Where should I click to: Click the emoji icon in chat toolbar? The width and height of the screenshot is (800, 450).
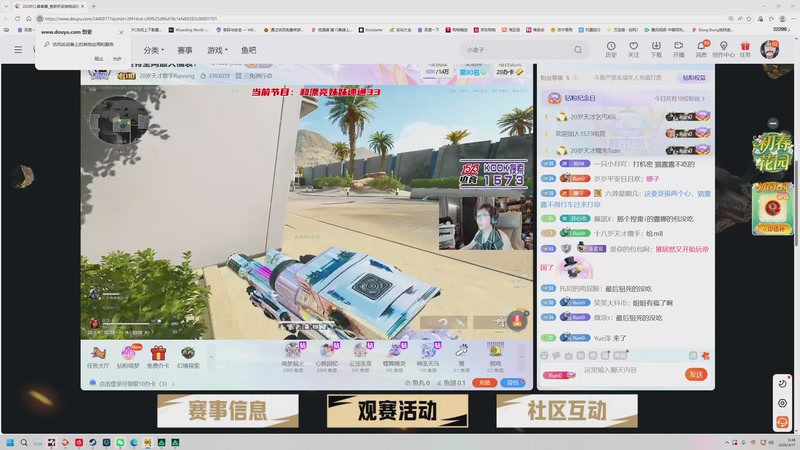point(544,355)
